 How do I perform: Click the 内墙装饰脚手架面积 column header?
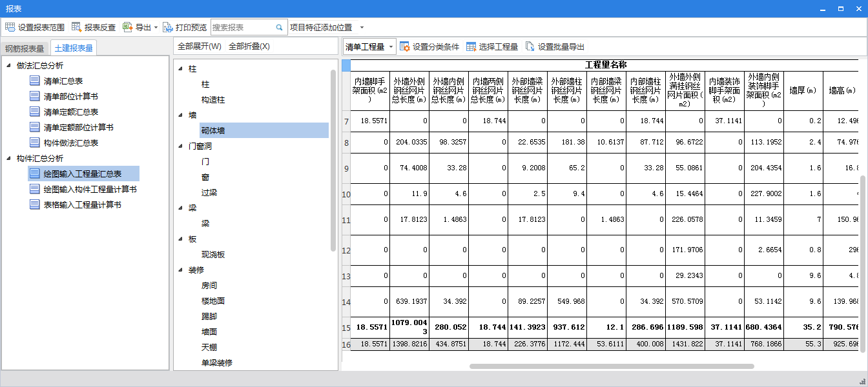pos(725,91)
